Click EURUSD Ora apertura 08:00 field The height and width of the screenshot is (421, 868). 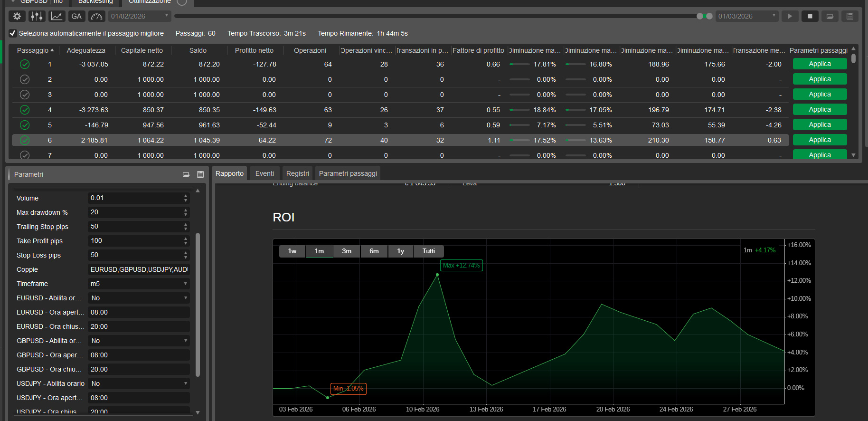(139, 312)
